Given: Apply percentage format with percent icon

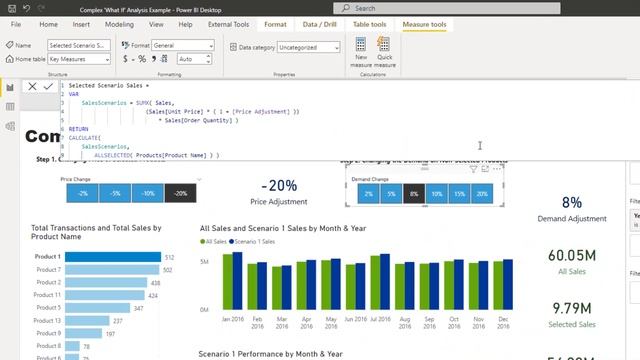Looking at the screenshot, I should (x=142, y=59).
